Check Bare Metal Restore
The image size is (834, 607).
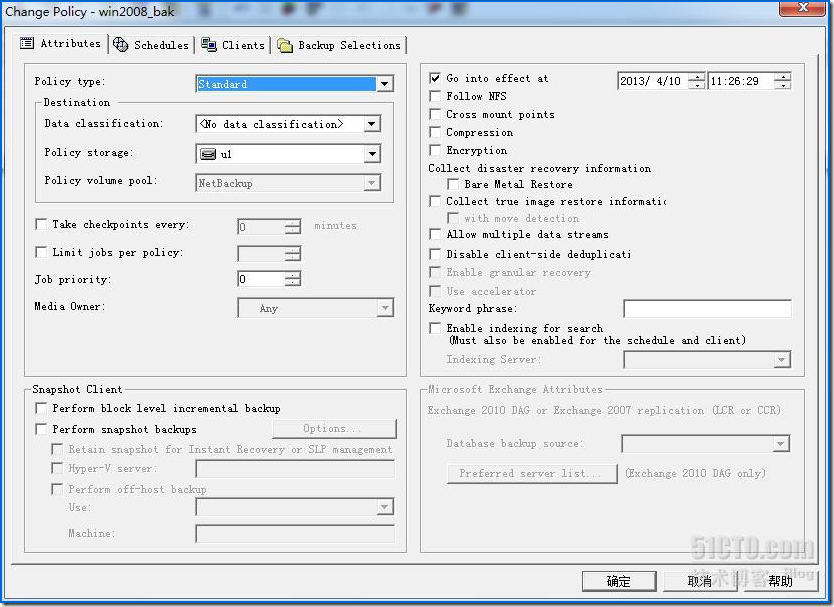tap(453, 184)
